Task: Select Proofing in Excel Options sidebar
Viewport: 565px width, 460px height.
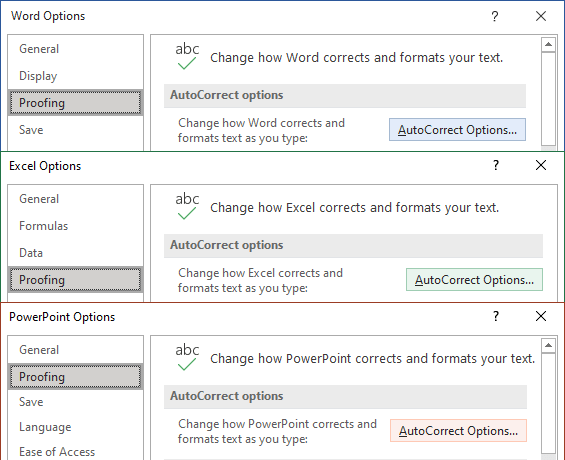Action: coord(75,280)
